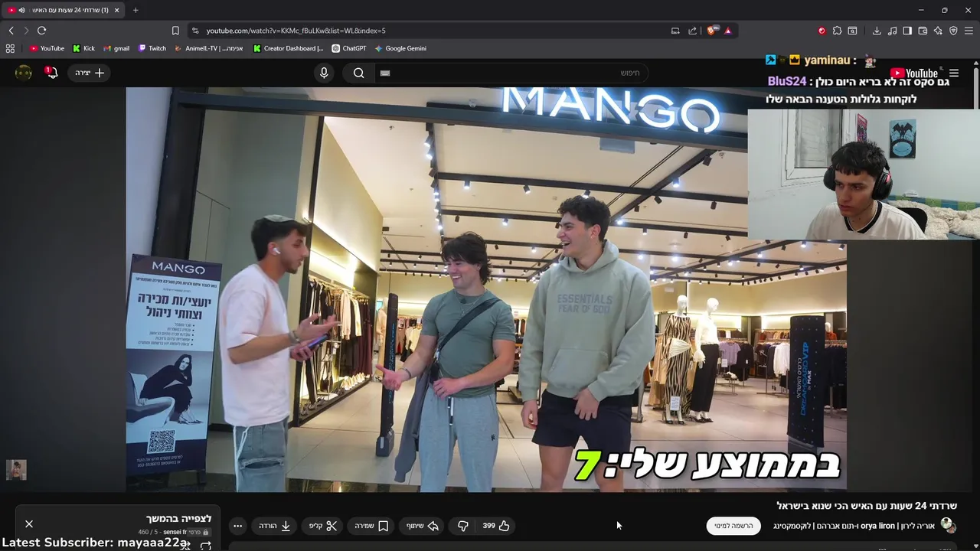
Task: Bookmark this page using the address bar icon
Action: pyautogui.click(x=175, y=31)
